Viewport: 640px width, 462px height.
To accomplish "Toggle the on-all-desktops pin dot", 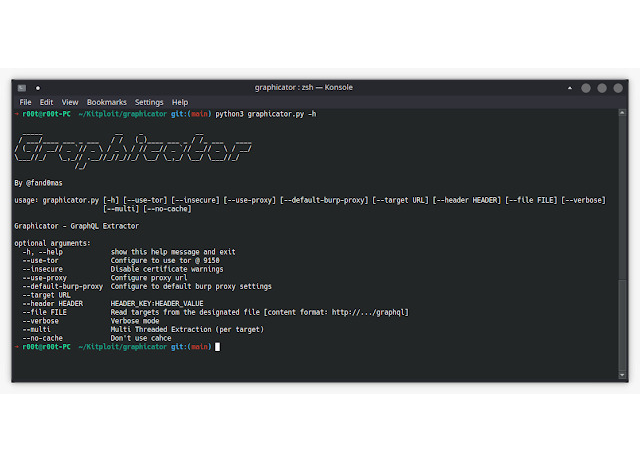I will (x=38, y=88).
